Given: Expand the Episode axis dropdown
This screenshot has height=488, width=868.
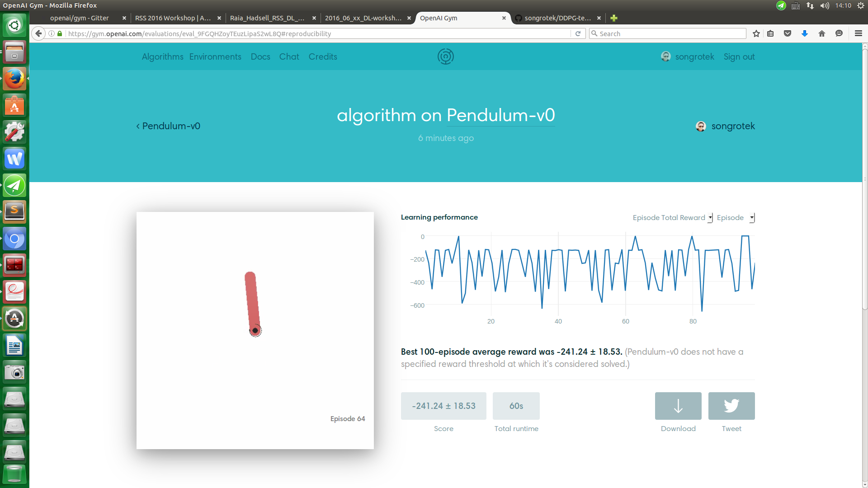Looking at the screenshot, I should (735, 218).
